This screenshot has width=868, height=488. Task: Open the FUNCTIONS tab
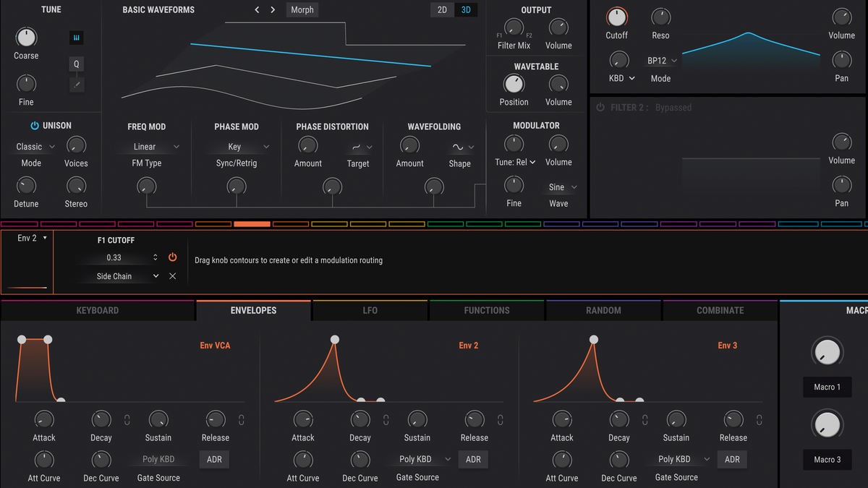tap(486, 310)
